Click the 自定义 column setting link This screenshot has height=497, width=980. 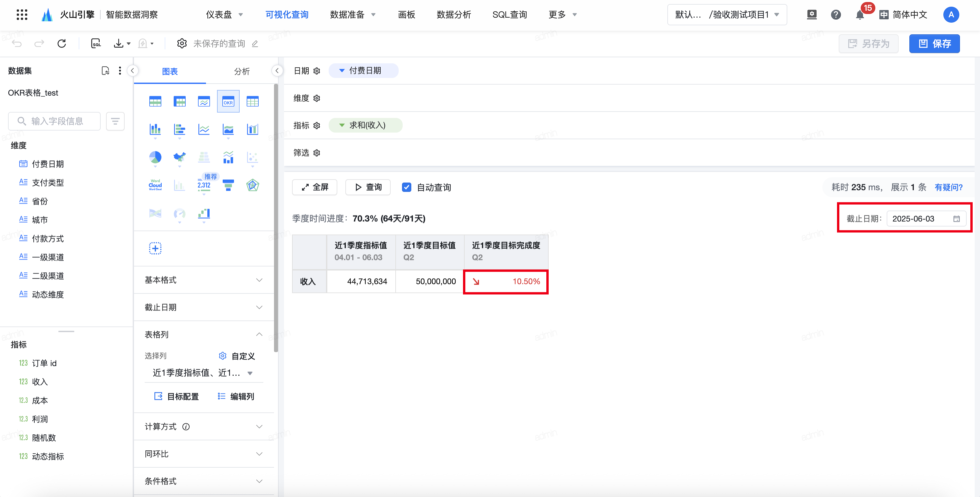click(x=237, y=356)
